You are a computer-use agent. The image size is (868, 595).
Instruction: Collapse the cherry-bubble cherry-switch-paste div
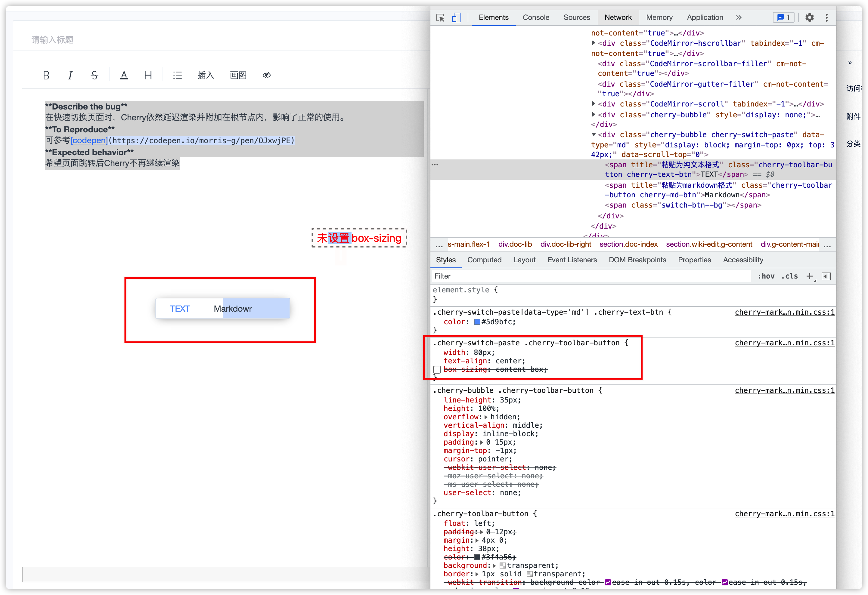[x=594, y=135]
